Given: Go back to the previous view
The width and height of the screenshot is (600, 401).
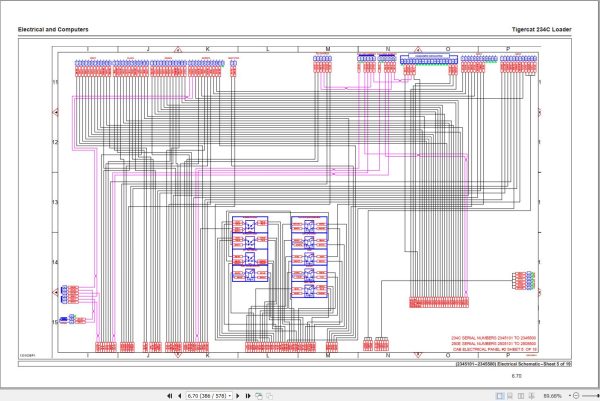Looking at the screenshot, I should tap(259, 396).
